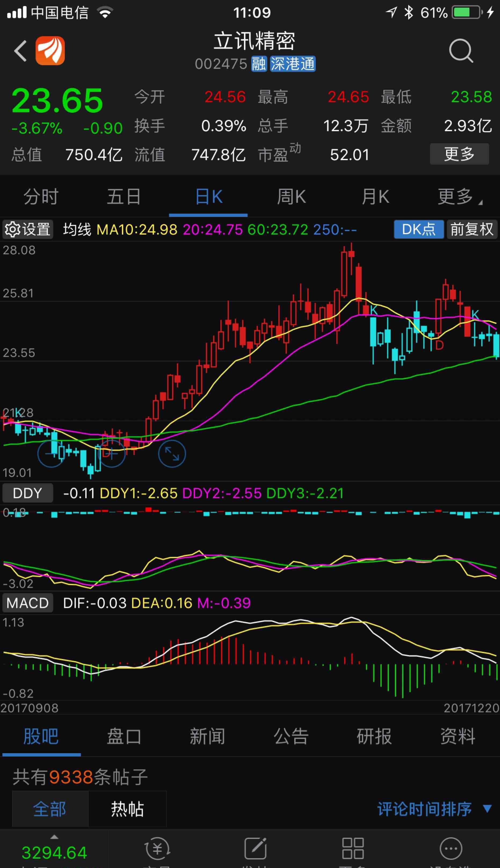Switch to the 五日 chart tab
The height and width of the screenshot is (868, 500).
tap(124, 197)
